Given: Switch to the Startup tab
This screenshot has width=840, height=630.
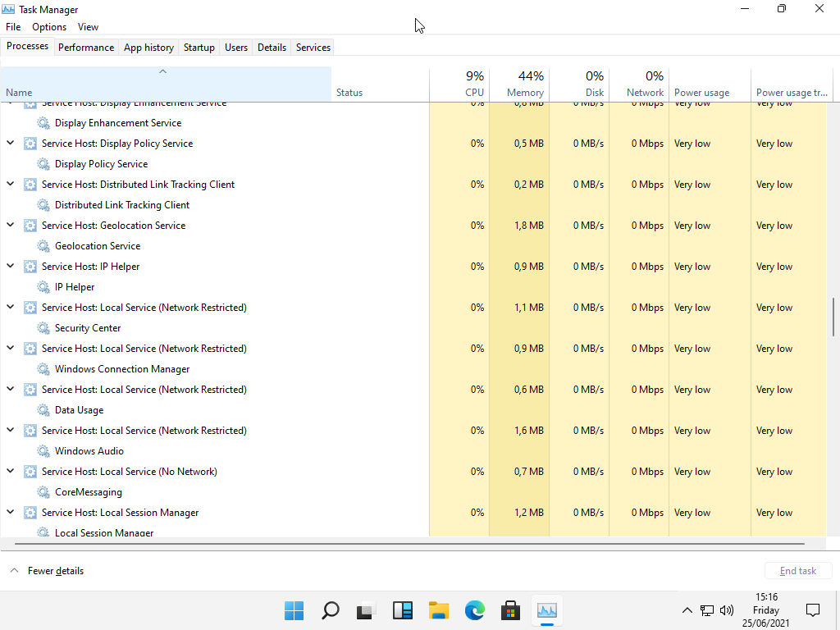Looking at the screenshot, I should click(199, 48).
